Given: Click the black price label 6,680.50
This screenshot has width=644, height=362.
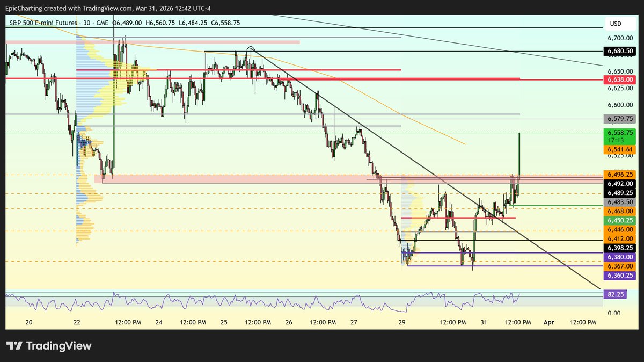Looking at the screenshot, I should click(x=620, y=51).
